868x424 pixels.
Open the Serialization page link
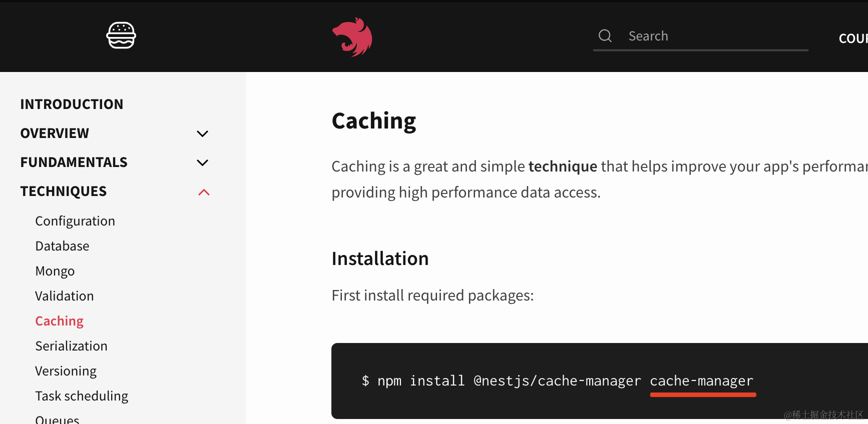click(x=71, y=346)
